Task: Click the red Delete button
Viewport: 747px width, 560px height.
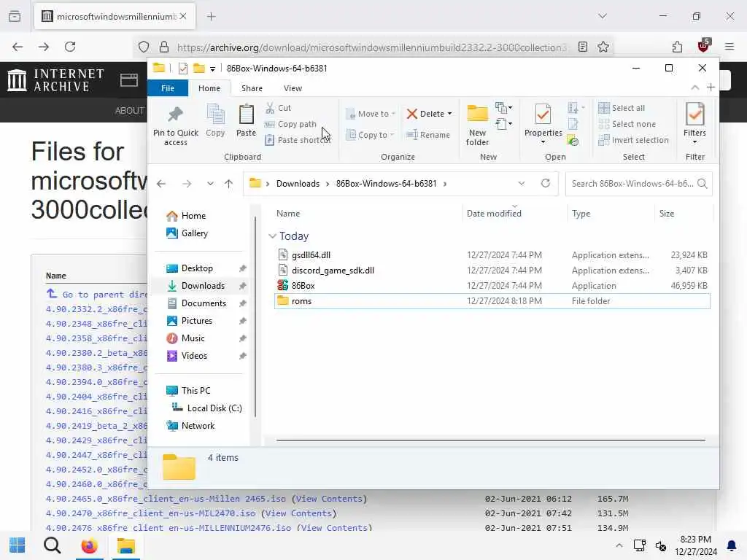Action: [425, 114]
